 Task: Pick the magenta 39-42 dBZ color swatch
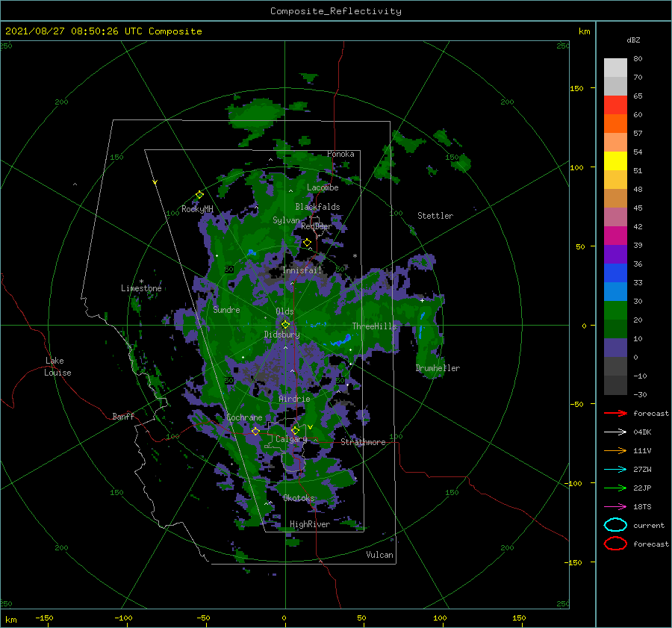[615, 236]
